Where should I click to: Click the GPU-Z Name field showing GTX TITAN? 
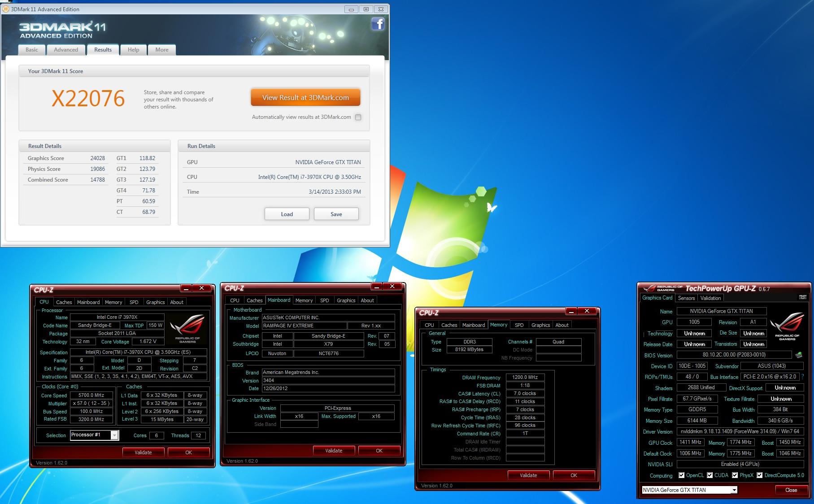coord(721,311)
